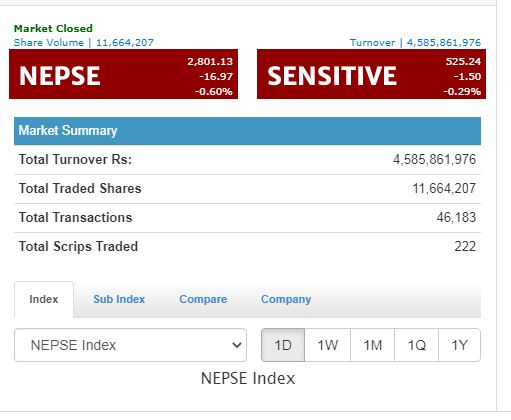511x420 pixels.
Task: Choose the 1Y time range
Action: pos(459,345)
